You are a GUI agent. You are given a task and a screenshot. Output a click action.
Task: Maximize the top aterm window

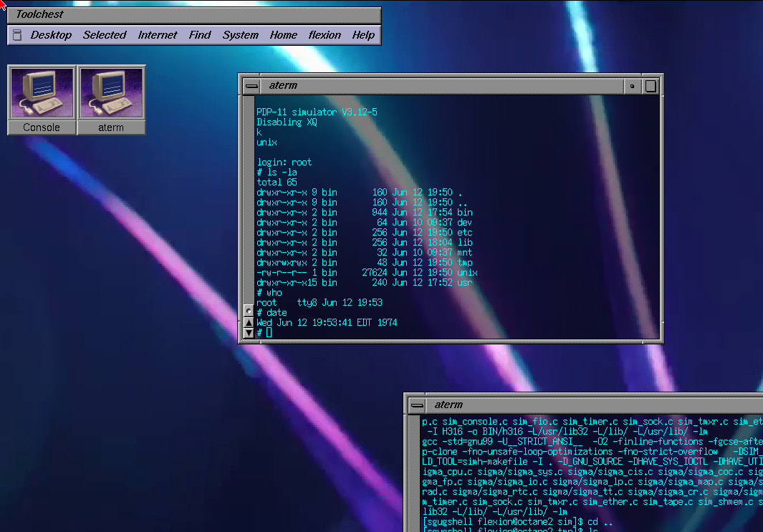click(651, 85)
